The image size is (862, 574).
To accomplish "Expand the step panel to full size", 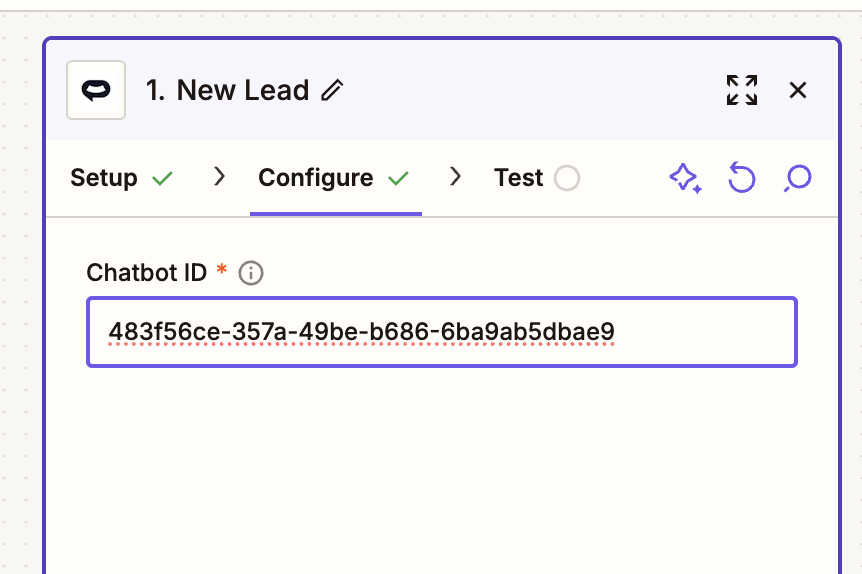I will pos(741,90).
